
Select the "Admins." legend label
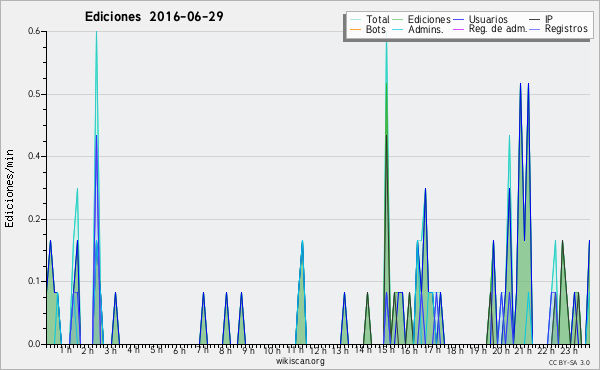(426, 29)
